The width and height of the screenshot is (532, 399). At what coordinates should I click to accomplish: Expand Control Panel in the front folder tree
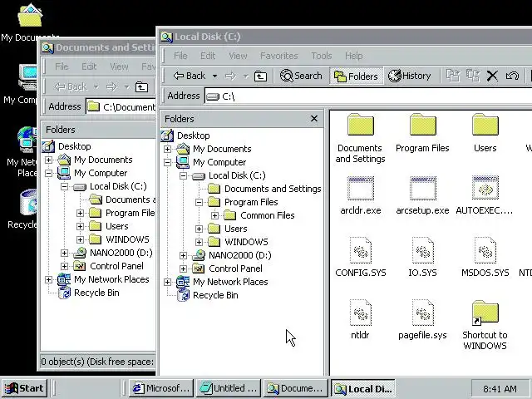click(x=183, y=268)
